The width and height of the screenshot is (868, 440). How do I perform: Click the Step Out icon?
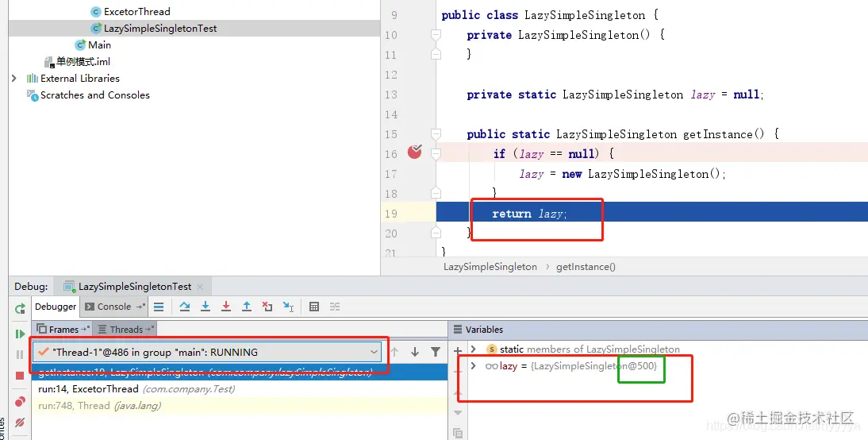click(x=247, y=307)
